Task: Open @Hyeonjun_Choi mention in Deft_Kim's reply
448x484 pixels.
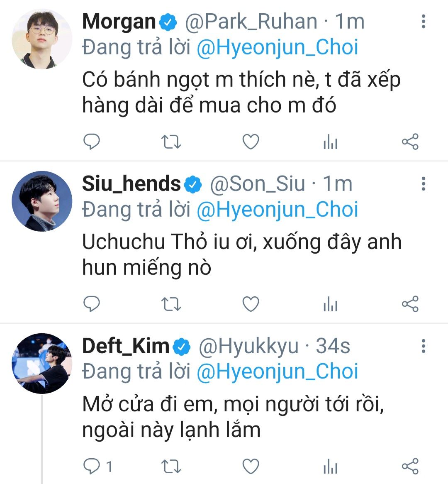Action: pyautogui.click(x=277, y=372)
